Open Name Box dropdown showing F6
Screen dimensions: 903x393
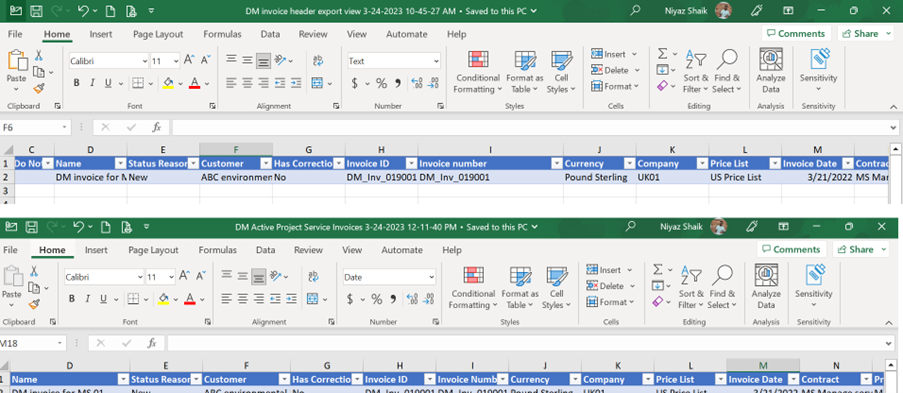(64, 127)
